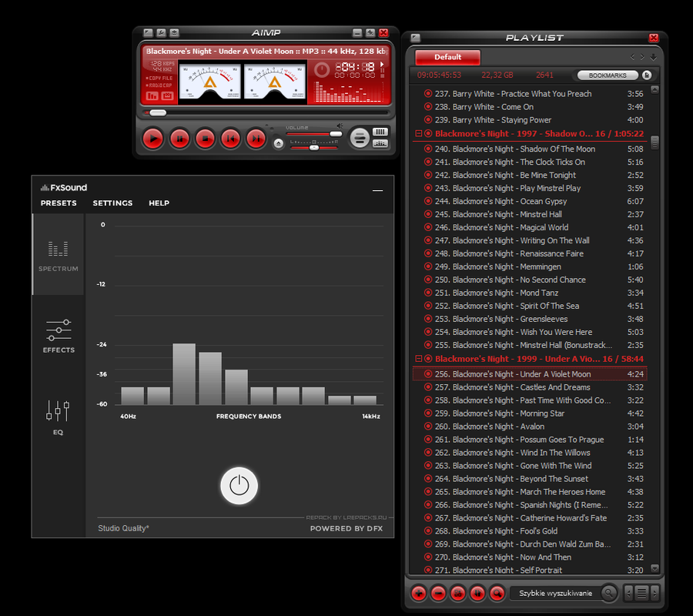Select track 253 Greensleeves
Screen dimensions: 693x616
click(530, 319)
